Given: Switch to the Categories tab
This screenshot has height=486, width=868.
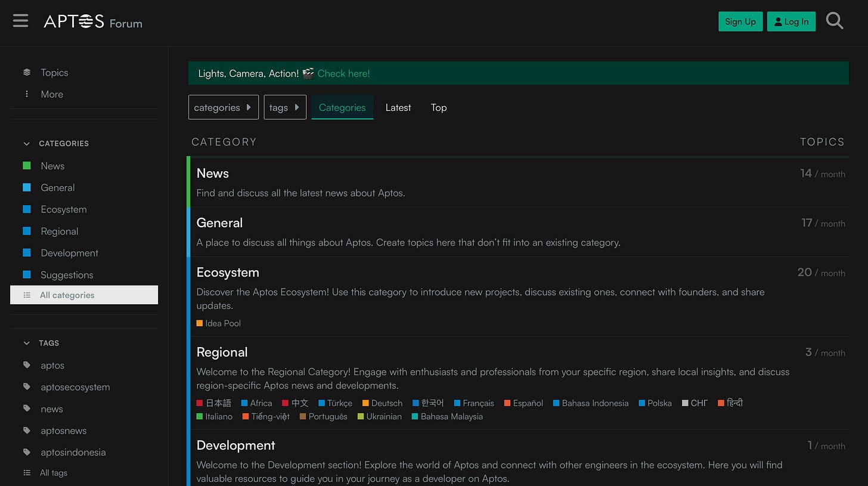Looking at the screenshot, I should click(x=342, y=107).
